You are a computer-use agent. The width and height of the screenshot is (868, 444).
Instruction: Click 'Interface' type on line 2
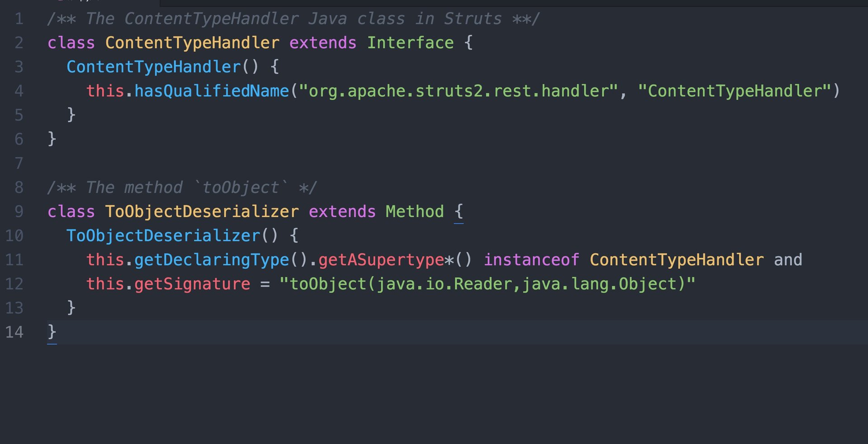(410, 42)
